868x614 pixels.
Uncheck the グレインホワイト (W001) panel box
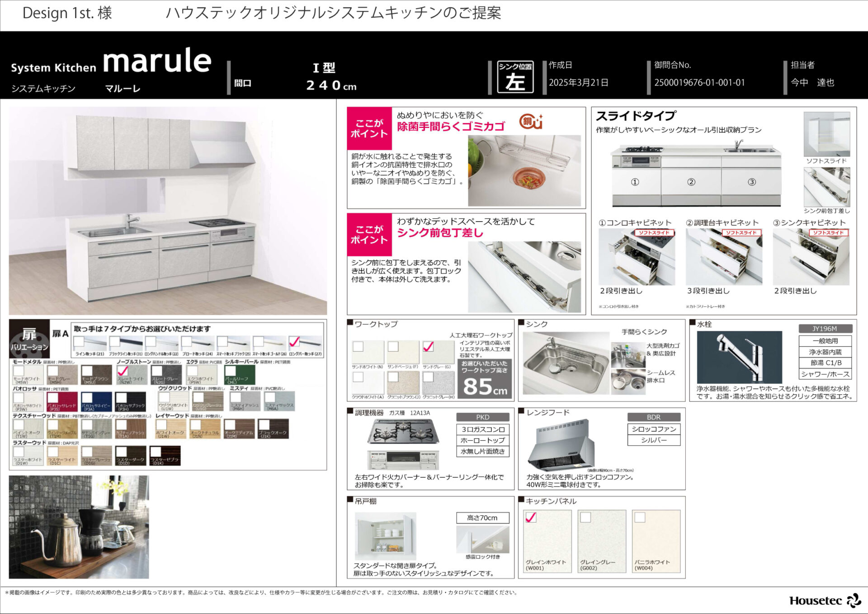[531, 517]
